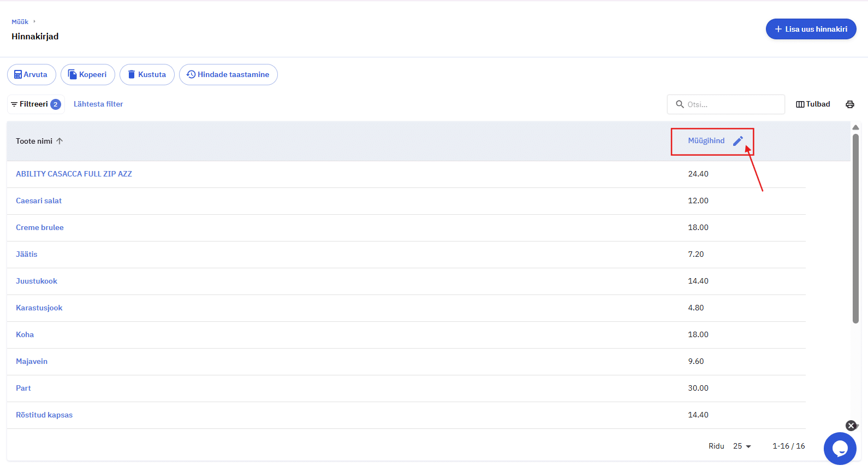Expand the rows per page dropdown
Viewport: 868px width, 471px height.
pyautogui.click(x=742, y=446)
